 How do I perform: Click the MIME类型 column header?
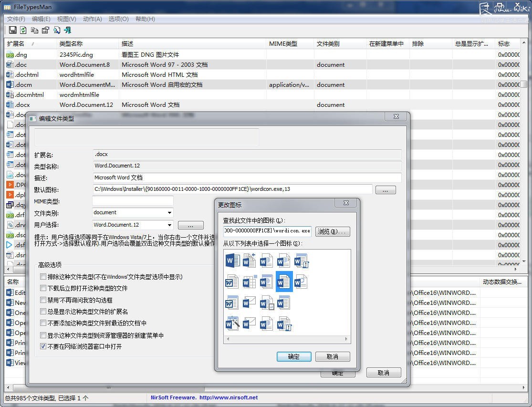click(x=290, y=44)
